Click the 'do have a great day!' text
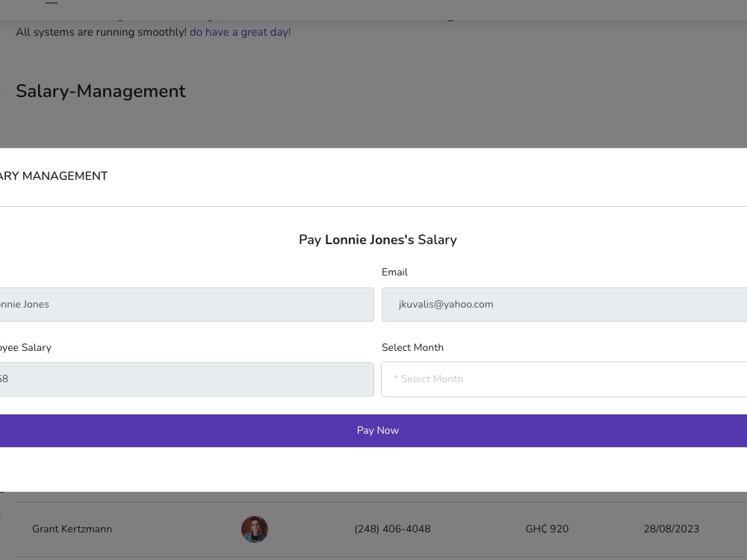This screenshot has width=747, height=560. coord(240,32)
